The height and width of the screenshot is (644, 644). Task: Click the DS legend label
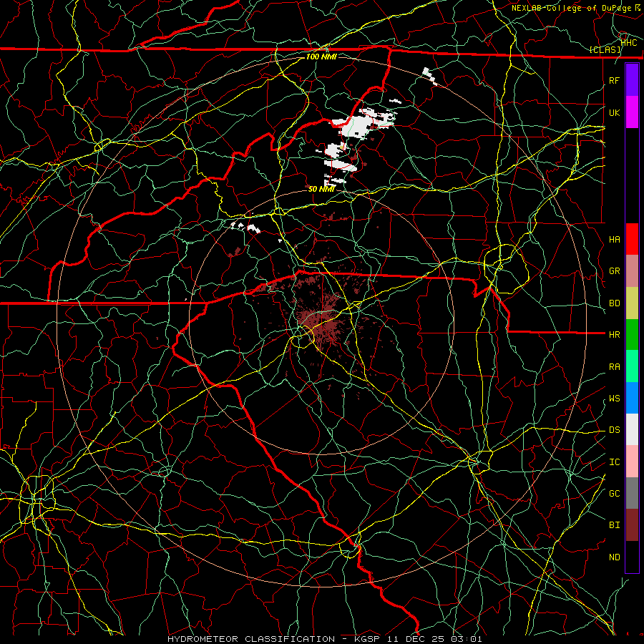(x=615, y=430)
